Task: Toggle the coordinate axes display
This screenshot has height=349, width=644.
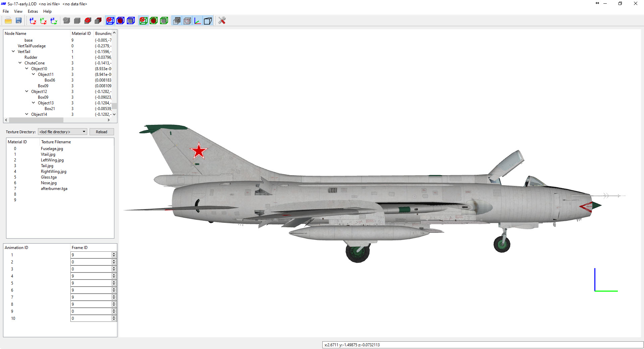Action: [x=198, y=21]
